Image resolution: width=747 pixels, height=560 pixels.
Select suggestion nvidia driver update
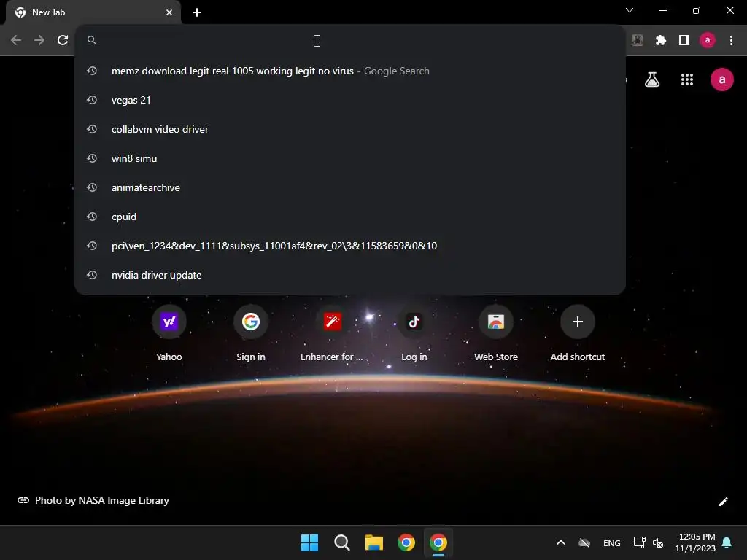point(350,275)
